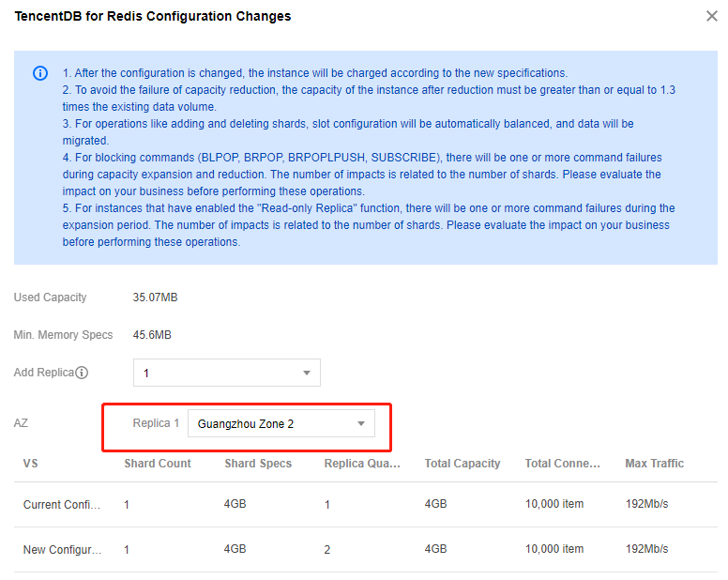Screen dimensions: 728x580
Task: Click the Shard Count column header
Action: tap(158, 464)
